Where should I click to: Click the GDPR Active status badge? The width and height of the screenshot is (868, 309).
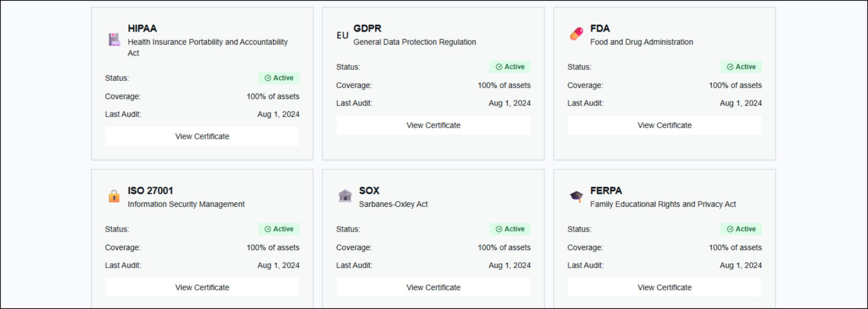[x=510, y=67]
